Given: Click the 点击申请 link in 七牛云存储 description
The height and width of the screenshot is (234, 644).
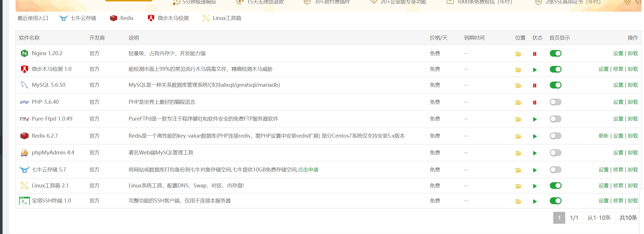Looking at the screenshot, I should pyautogui.click(x=308, y=170).
